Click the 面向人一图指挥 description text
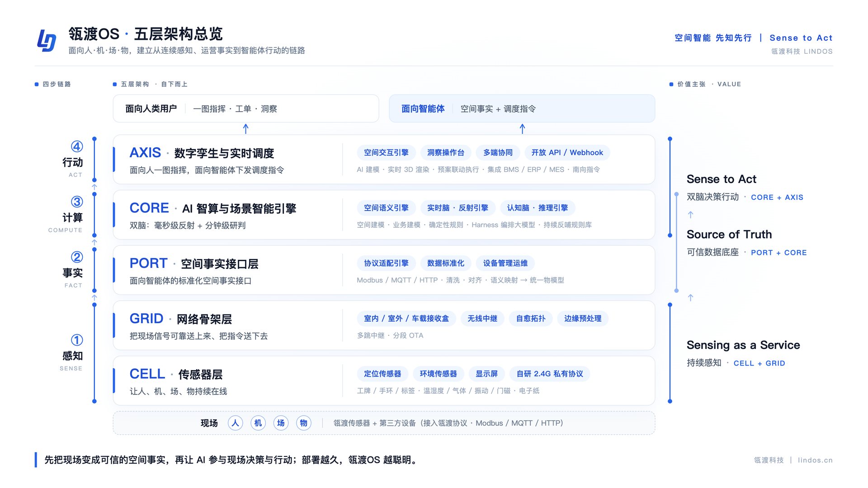The width and height of the screenshot is (868, 488). click(x=207, y=170)
